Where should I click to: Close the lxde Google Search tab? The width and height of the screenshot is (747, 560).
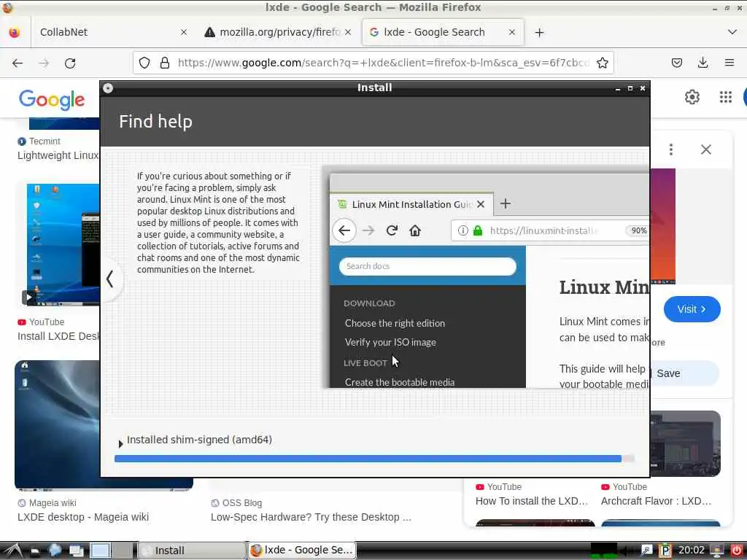coord(511,32)
